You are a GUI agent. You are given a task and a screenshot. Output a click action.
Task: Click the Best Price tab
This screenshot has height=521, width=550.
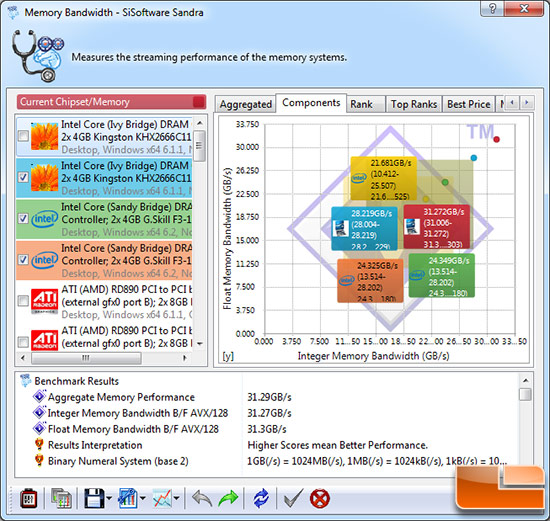click(469, 104)
